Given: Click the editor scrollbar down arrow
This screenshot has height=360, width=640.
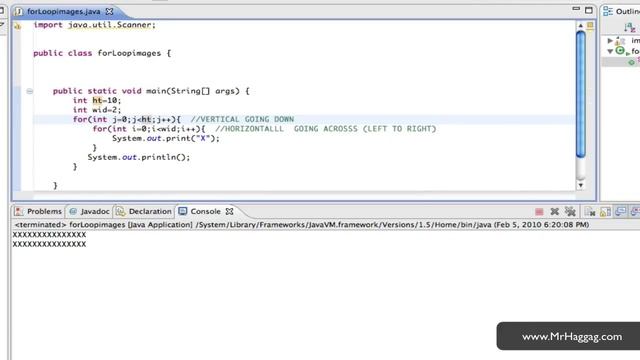Looking at the screenshot, I should 580,185.
